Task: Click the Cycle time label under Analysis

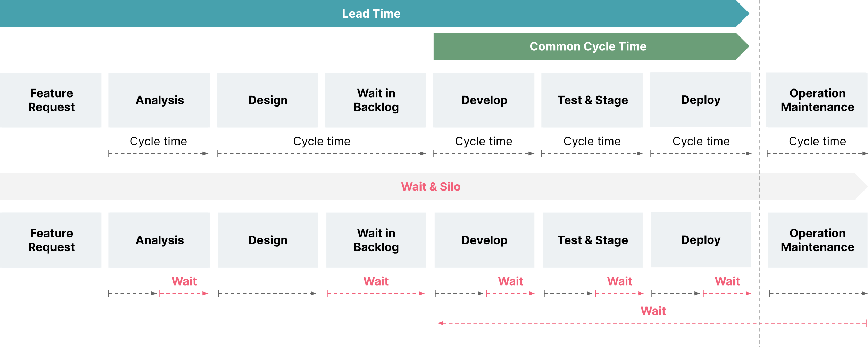Action: pos(158,141)
